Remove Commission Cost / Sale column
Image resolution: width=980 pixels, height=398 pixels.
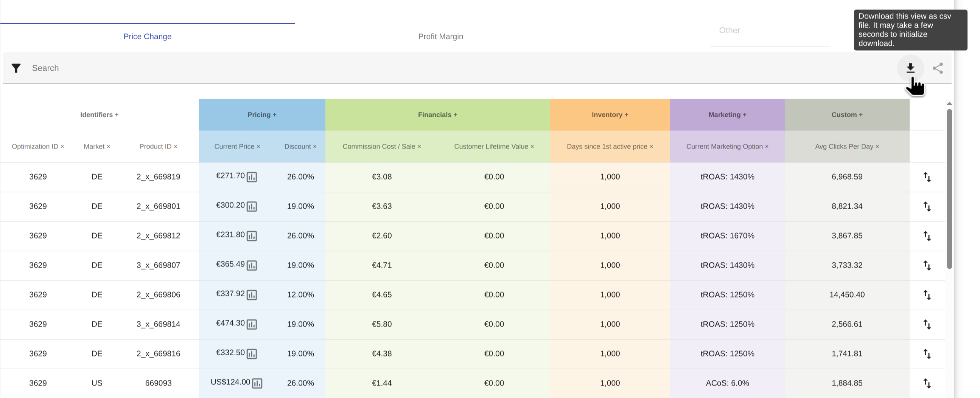[419, 147]
